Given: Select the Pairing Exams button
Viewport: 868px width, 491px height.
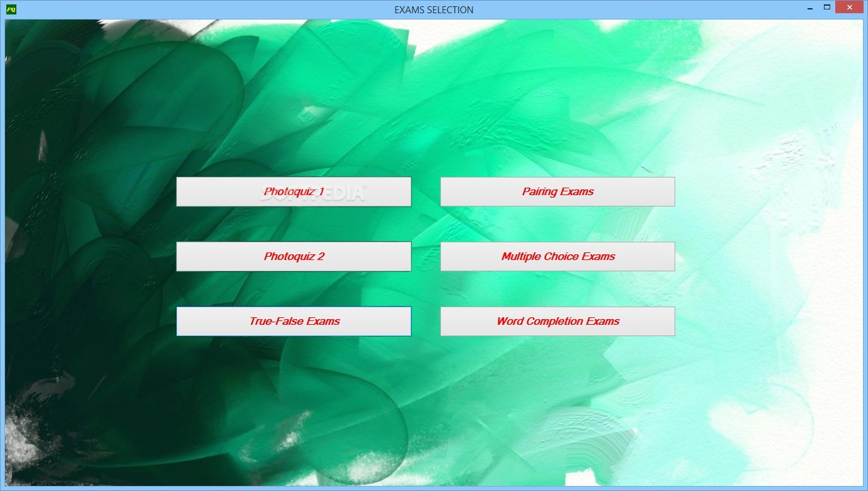Looking at the screenshot, I should click(557, 191).
